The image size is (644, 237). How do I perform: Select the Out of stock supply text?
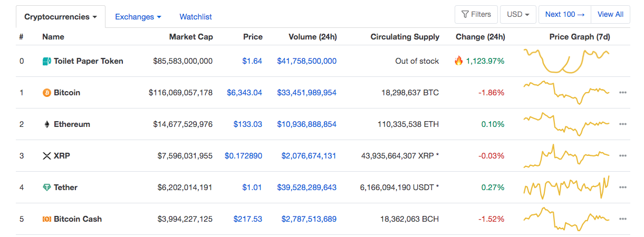[417, 61]
